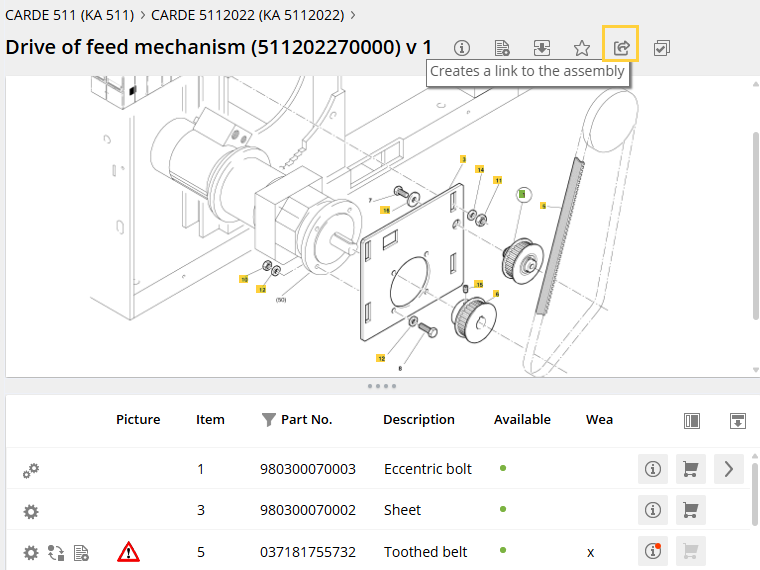Toggle the checklist selection icon in header
Viewport: 760px width, 570px height.
tap(661, 48)
